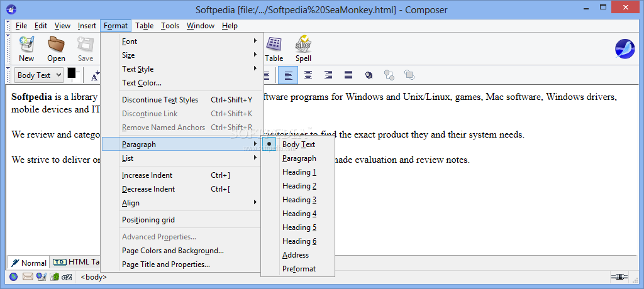The width and height of the screenshot is (644, 289).
Task: Open Page Title and Properties...
Action: pyautogui.click(x=181, y=264)
